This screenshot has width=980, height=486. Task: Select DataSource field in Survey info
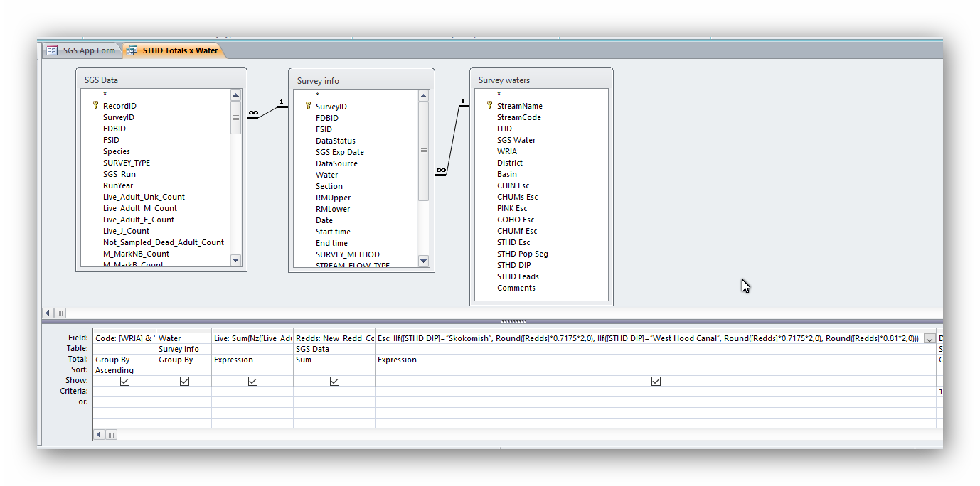tap(337, 163)
